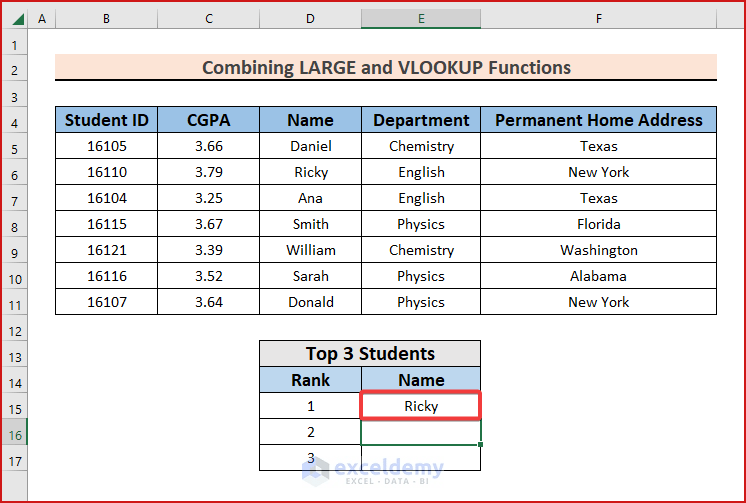The image size is (746, 503).
Task: Select Ricky's department cell 'English'
Action: tap(421, 172)
